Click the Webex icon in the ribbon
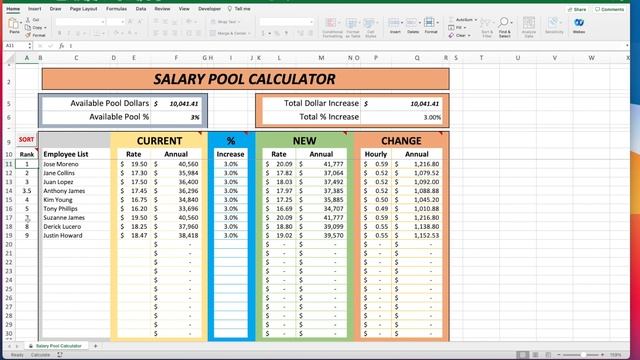This screenshot has height=360, width=640. 579,22
